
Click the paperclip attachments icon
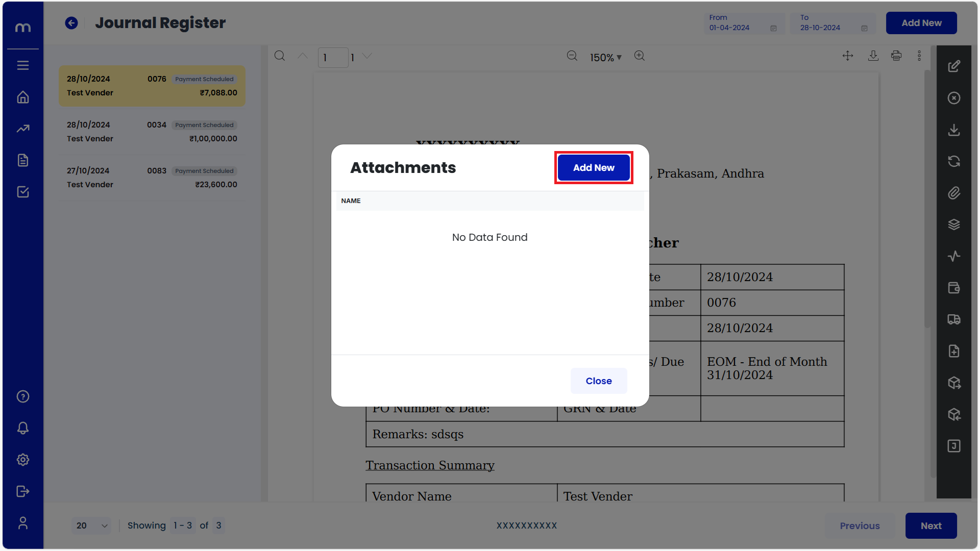[953, 193]
